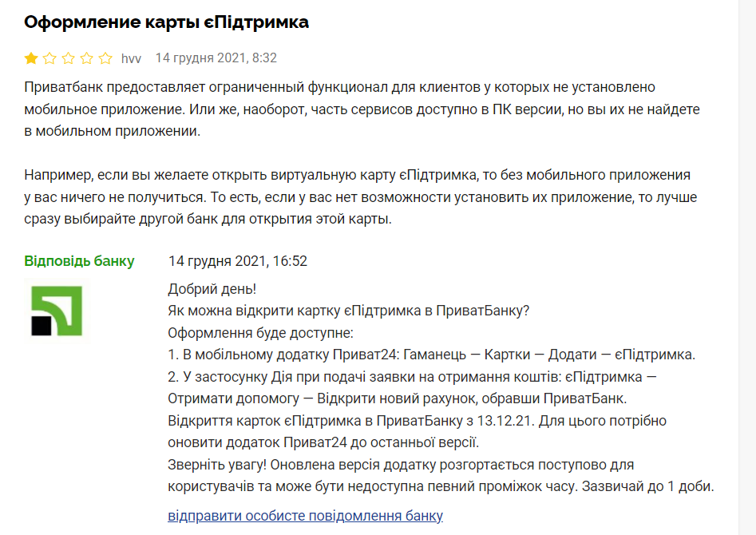Image resolution: width=756 pixels, height=535 pixels.
Task: Click the reviewer username hvv
Action: (131, 59)
